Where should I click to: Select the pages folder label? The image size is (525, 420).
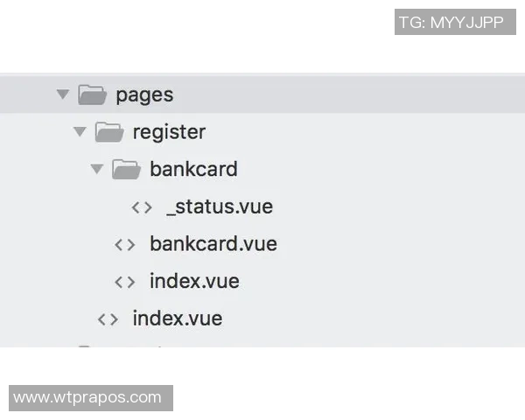click(144, 94)
